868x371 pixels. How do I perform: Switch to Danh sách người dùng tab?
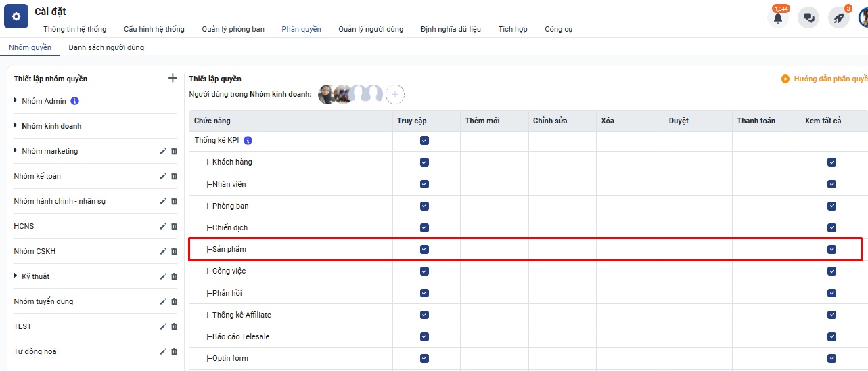(106, 47)
